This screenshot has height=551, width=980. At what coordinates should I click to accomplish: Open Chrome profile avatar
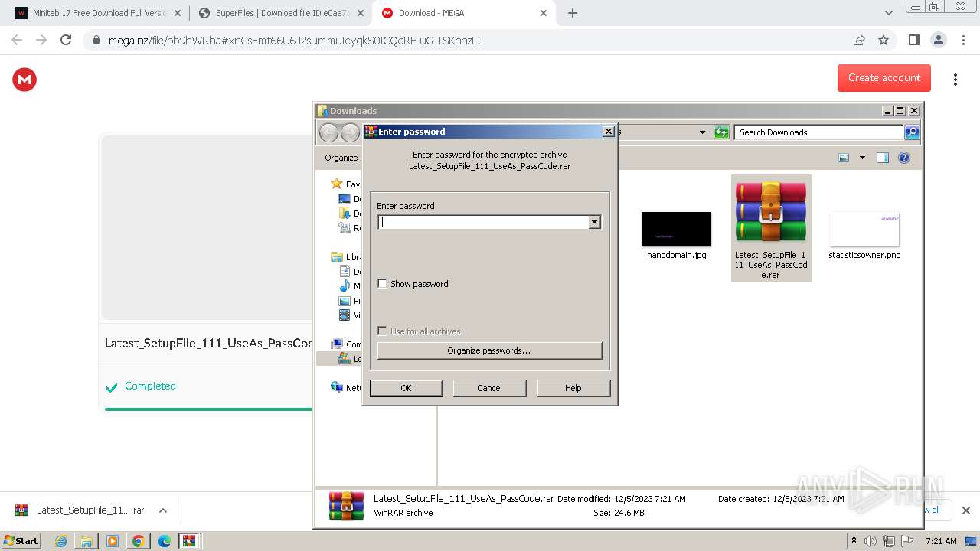coord(938,40)
